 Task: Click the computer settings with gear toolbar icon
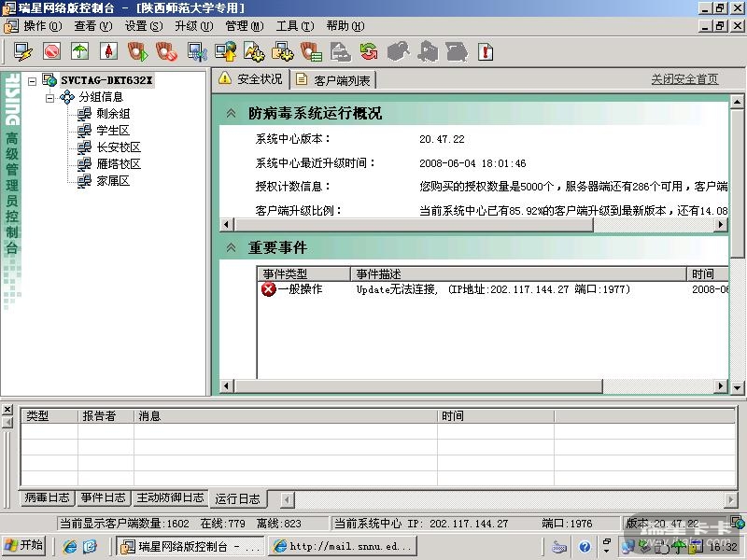point(283,51)
